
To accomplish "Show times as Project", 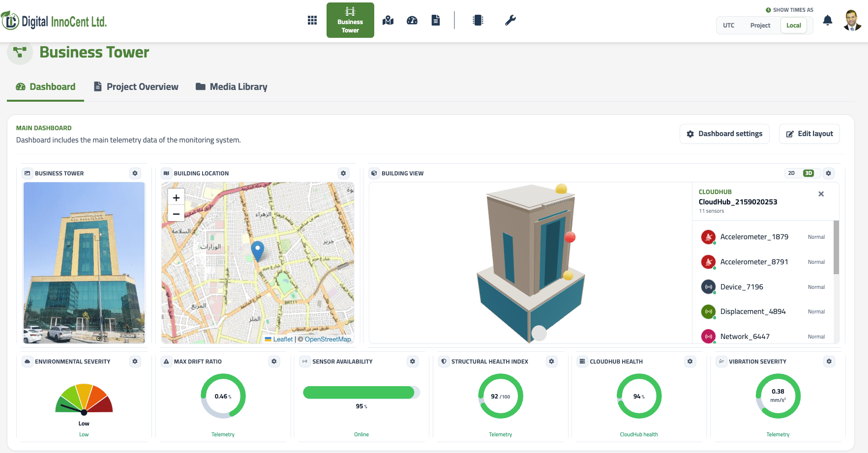I will coord(760,26).
